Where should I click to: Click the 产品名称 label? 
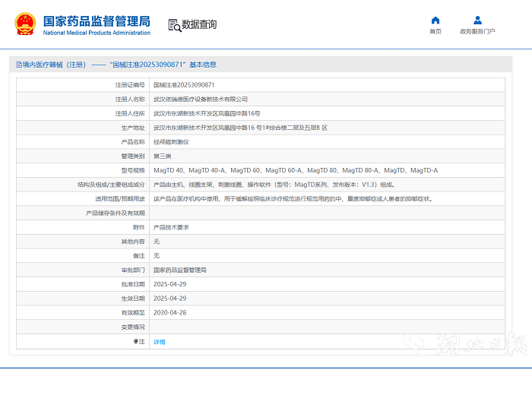pos(133,142)
